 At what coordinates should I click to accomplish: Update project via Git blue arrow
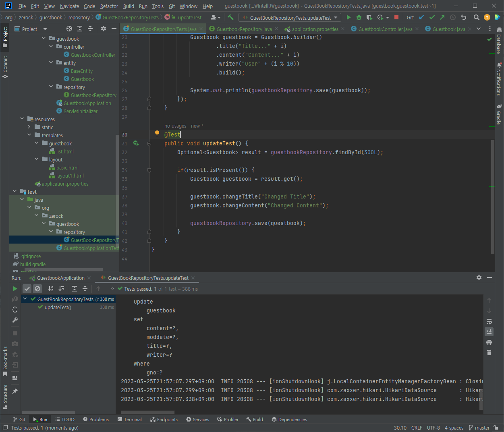tap(421, 17)
